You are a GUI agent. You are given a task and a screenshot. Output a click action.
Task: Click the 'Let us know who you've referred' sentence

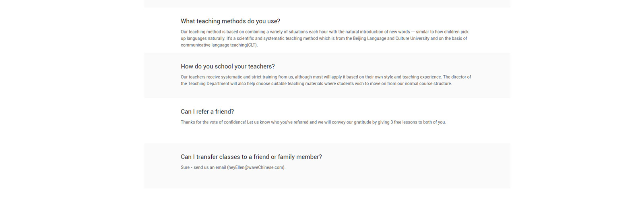pos(278,122)
